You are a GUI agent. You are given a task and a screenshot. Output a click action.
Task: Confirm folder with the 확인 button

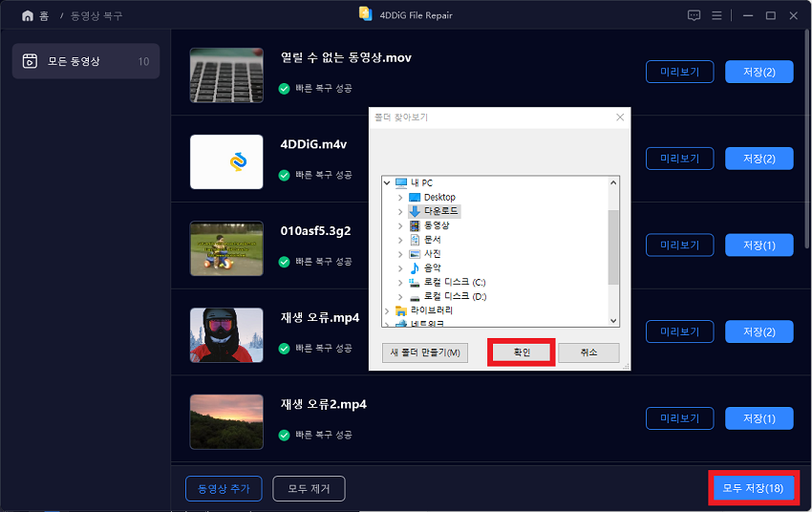[522, 352]
